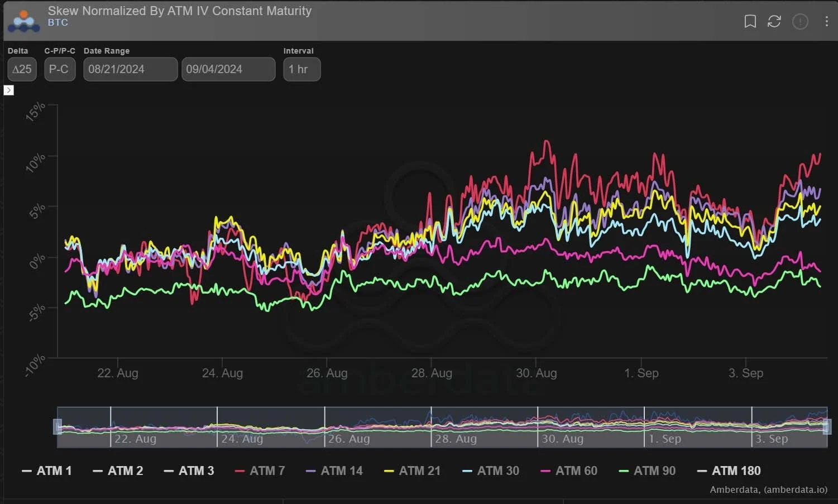Click the Amberdata logo icon
838x504 pixels.
click(23, 21)
